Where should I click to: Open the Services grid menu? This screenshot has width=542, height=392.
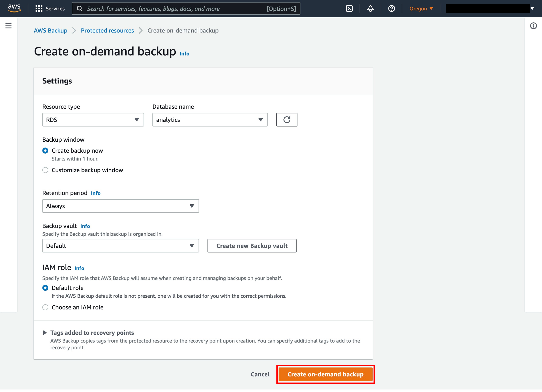[39, 9]
